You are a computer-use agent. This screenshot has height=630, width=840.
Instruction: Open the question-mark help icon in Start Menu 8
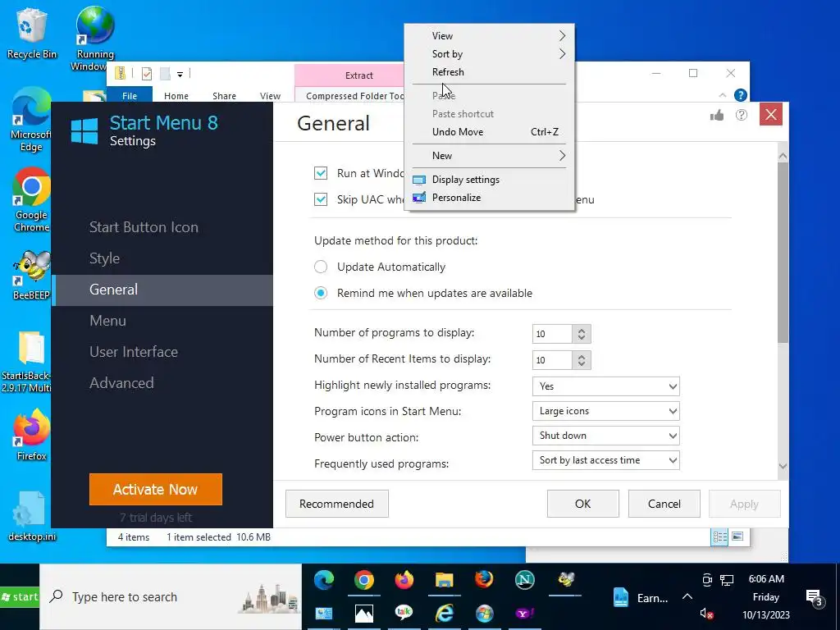click(742, 115)
